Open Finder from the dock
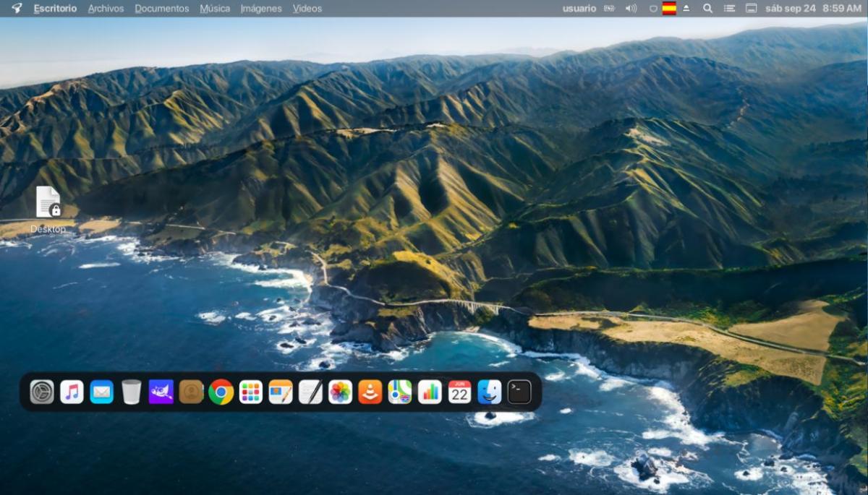 (x=489, y=392)
